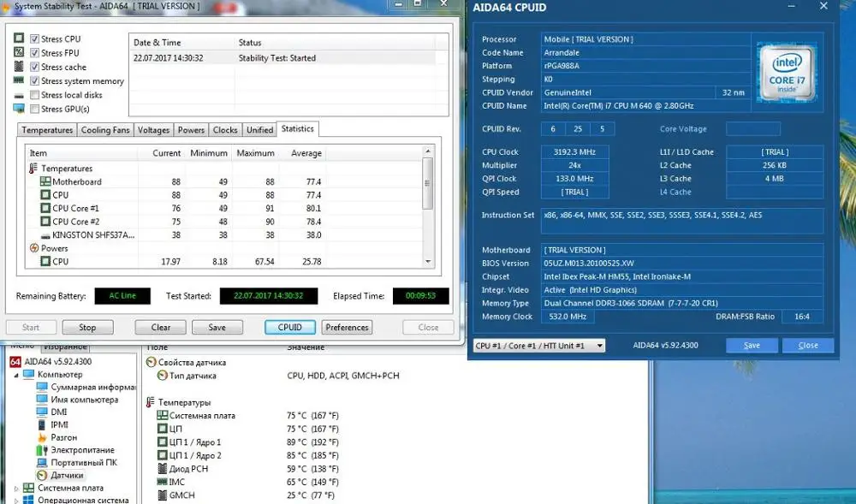
Task: Open the Unified tab
Action: 259,130
